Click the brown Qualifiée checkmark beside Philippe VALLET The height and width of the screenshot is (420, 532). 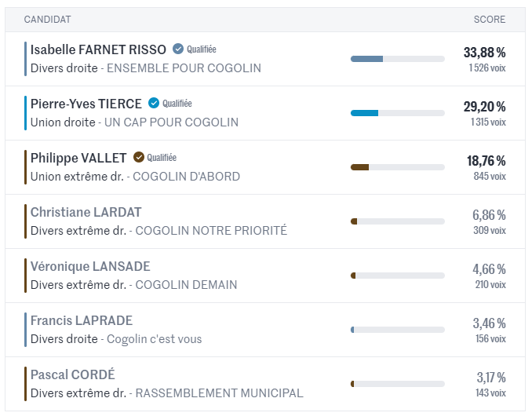pyautogui.click(x=138, y=157)
